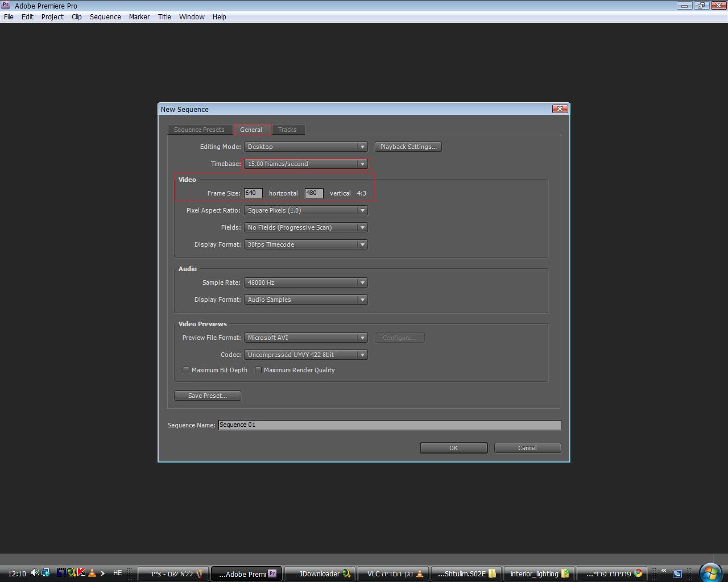Click the Premiere Pro title bar icon
The height and width of the screenshot is (582, 728).
click(6, 5)
